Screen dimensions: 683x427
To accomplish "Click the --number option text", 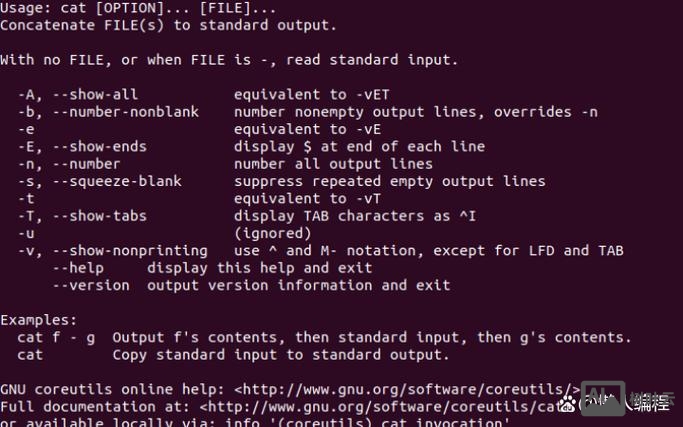I will point(86,164).
